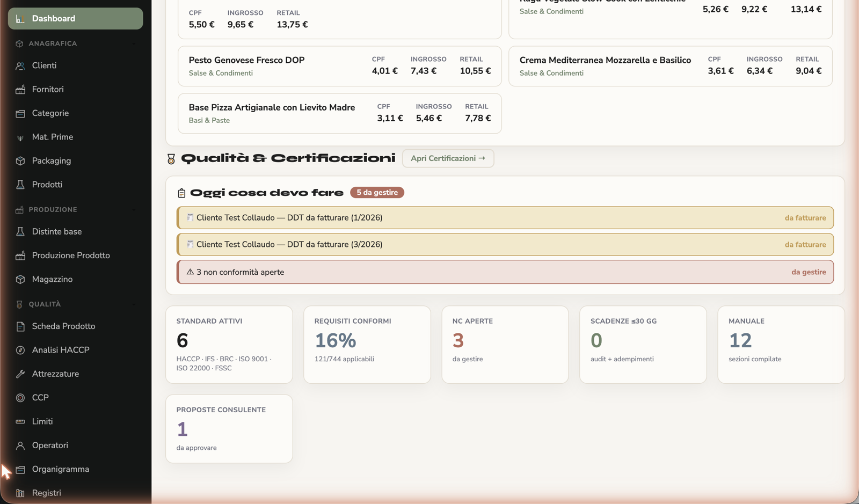The width and height of the screenshot is (859, 504).
Task: Click the Operatori person icon
Action: (x=20, y=445)
